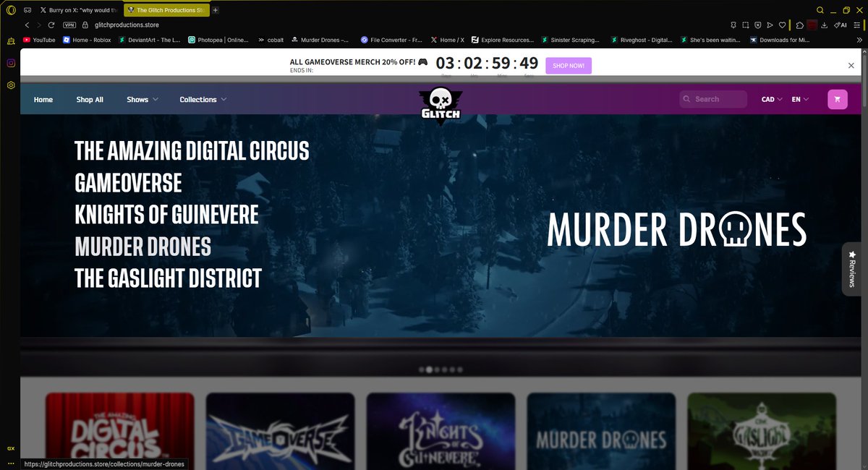
Task: Open the Knights of Guinevere card
Action: coord(441,431)
